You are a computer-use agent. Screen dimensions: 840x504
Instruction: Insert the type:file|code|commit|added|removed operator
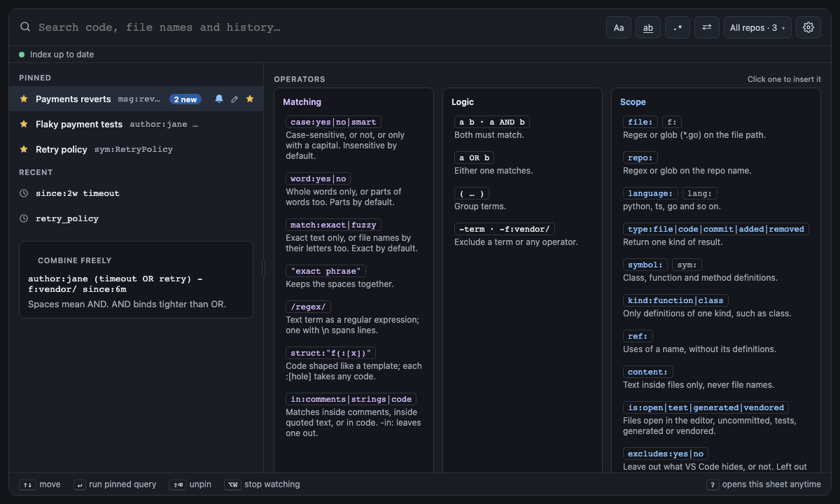pyautogui.click(x=716, y=229)
